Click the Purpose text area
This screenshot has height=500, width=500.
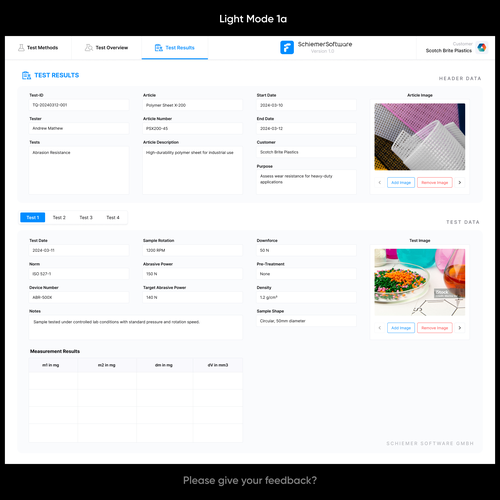[306, 182]
